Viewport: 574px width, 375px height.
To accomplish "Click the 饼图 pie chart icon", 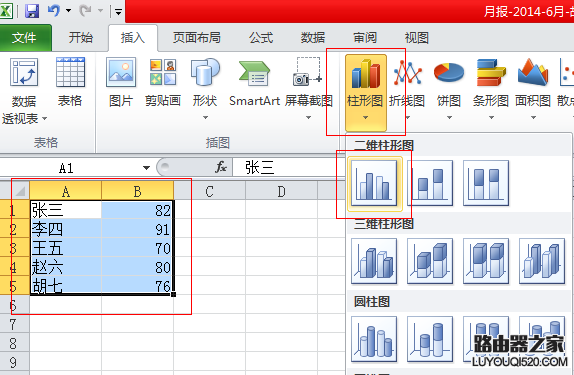I will 449,74.
